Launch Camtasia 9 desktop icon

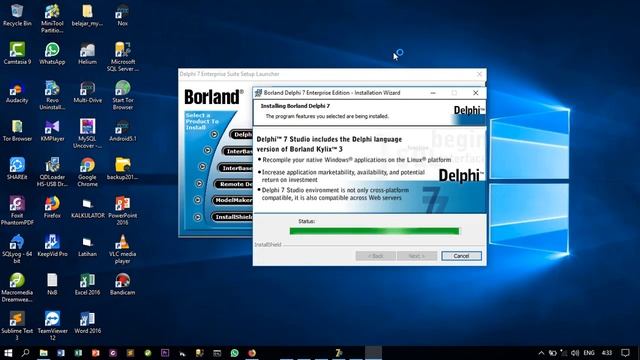17,53
